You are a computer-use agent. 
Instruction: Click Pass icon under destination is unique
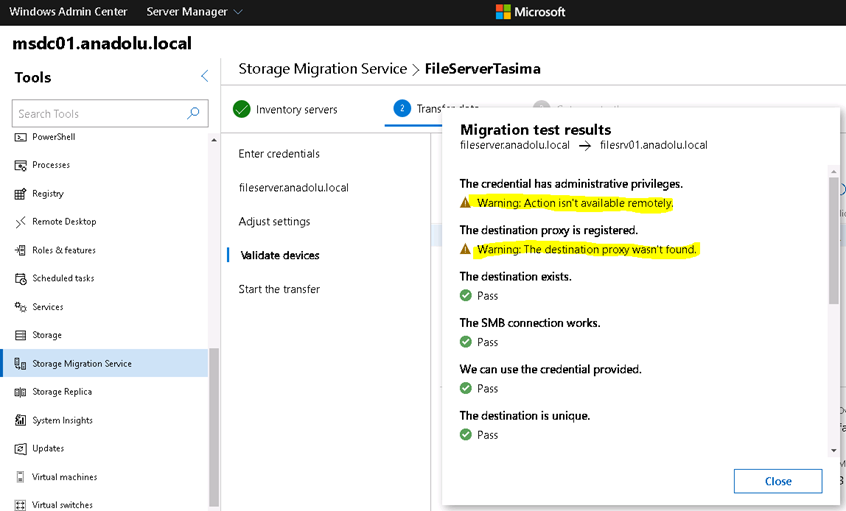466,435
